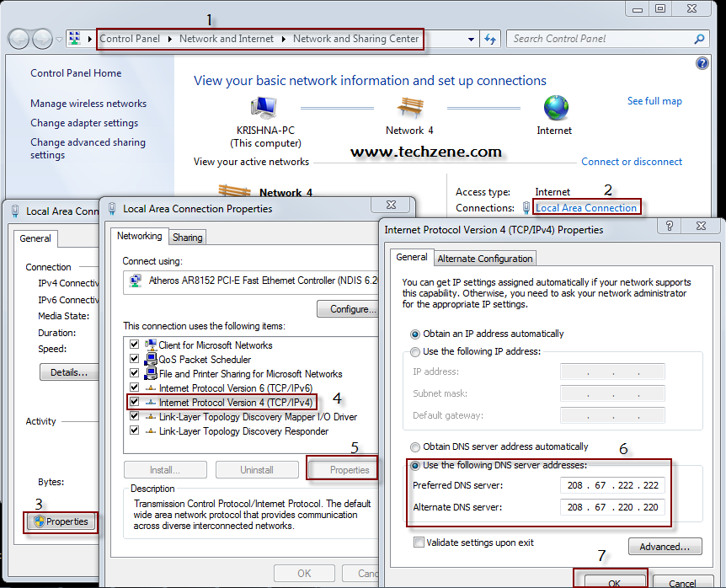726x588 pixels.
Task: Click the Atheros Ethernet adapter icon
Action: tap(135, 281)
